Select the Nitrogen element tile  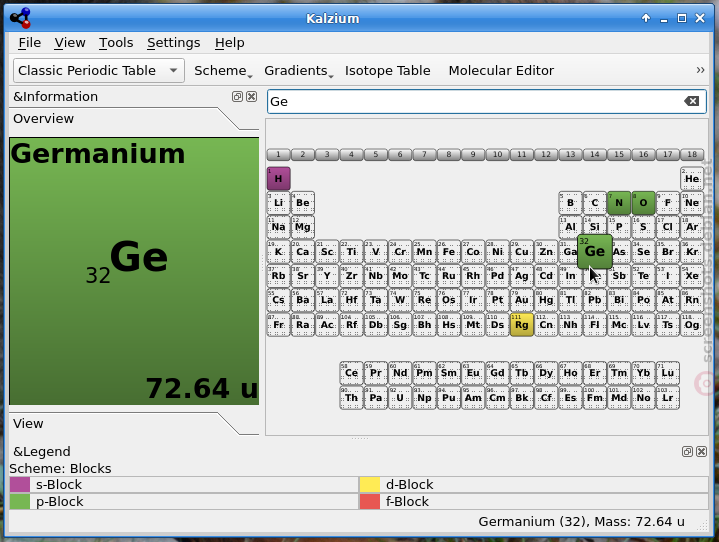[619, 203]
